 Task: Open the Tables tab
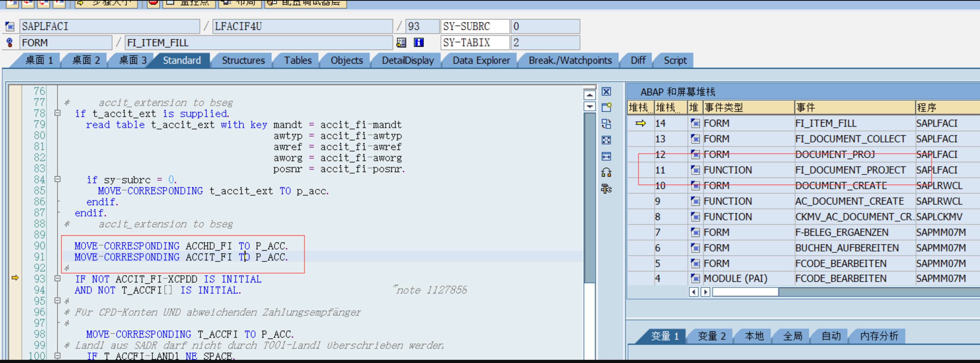pyautogui.click(x=298, y=61)
